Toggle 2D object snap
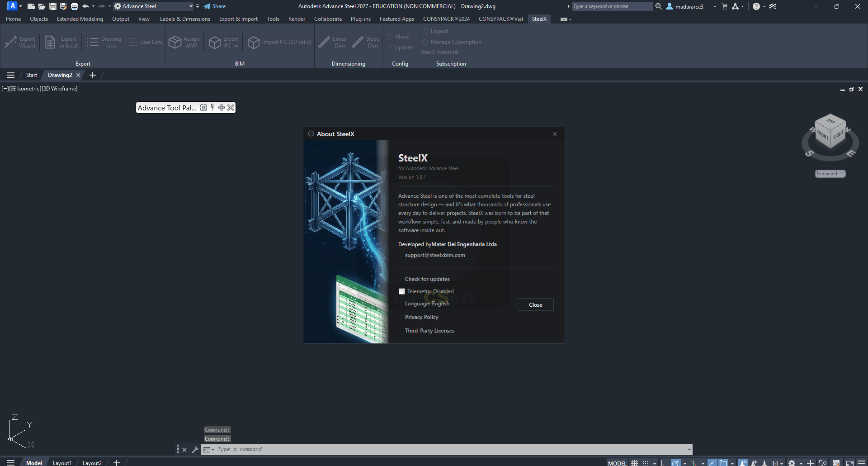This screenshot has height=466, width=868. click(x=723, y=463)
